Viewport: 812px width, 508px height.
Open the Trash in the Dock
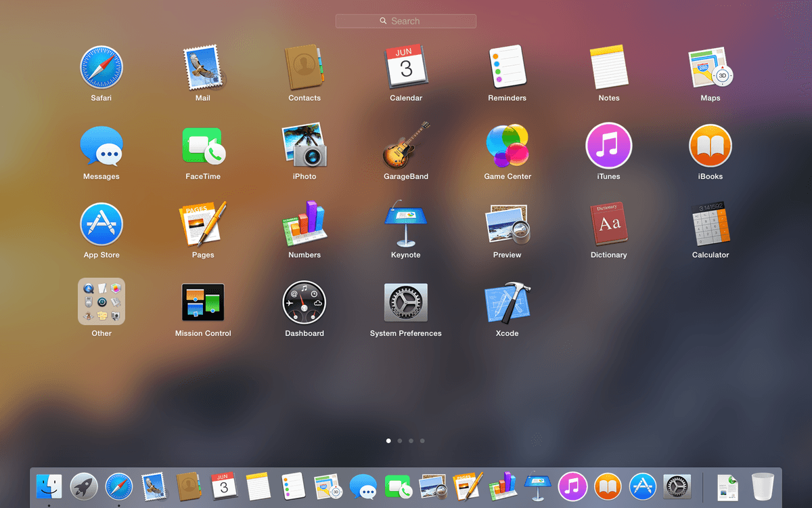[x=762, y=486]
